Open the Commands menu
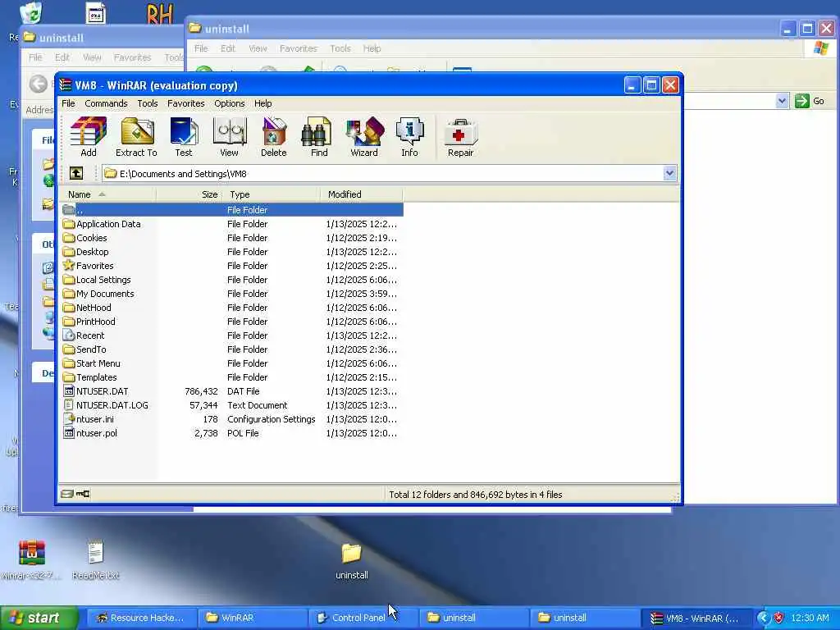The height and width of the screenshot is (630, 840). (x=106, y=103)
